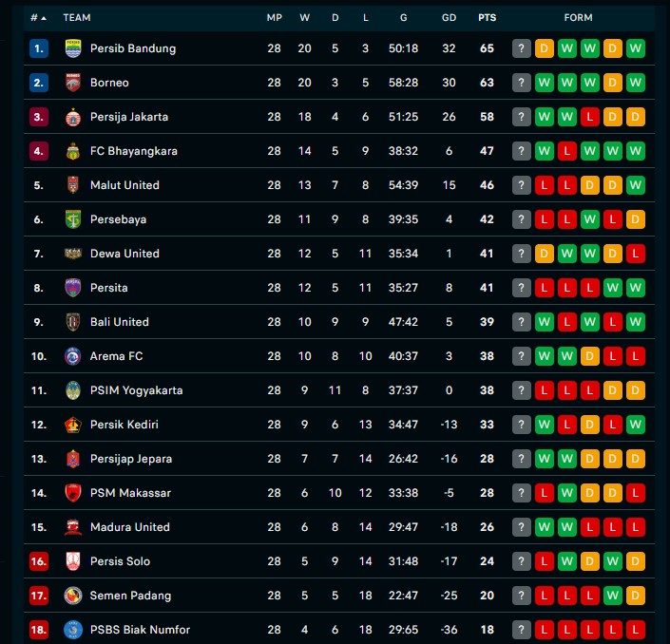670x644 pixels.
Task: Open the Persija Jakarta crest icon
Action: 73,117
